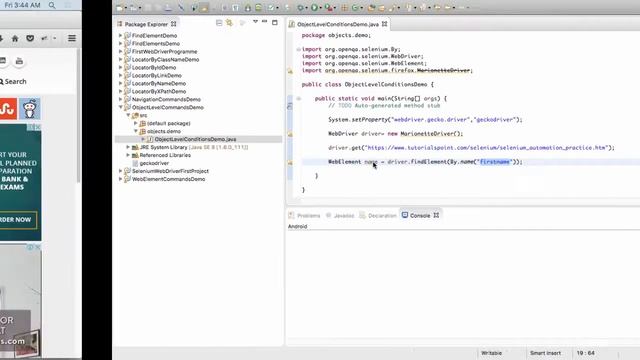
Task: Collapse the src folder
Action: coord(128,115)
